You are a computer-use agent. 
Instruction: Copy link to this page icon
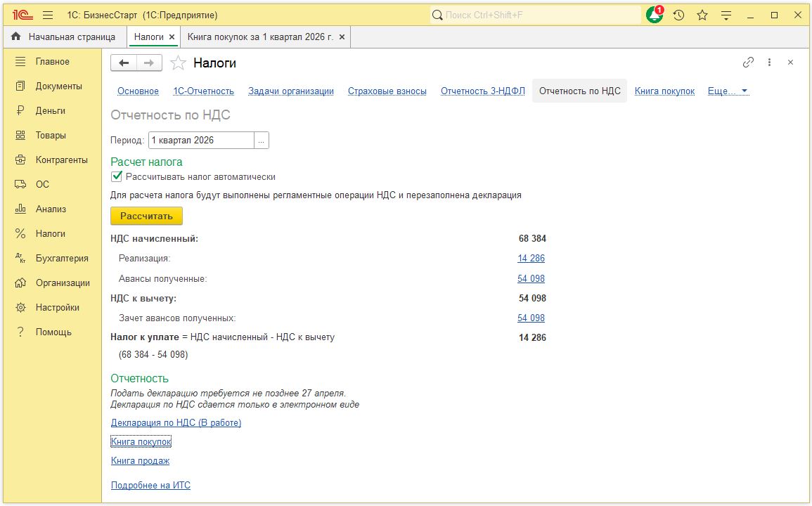point(748,63)
